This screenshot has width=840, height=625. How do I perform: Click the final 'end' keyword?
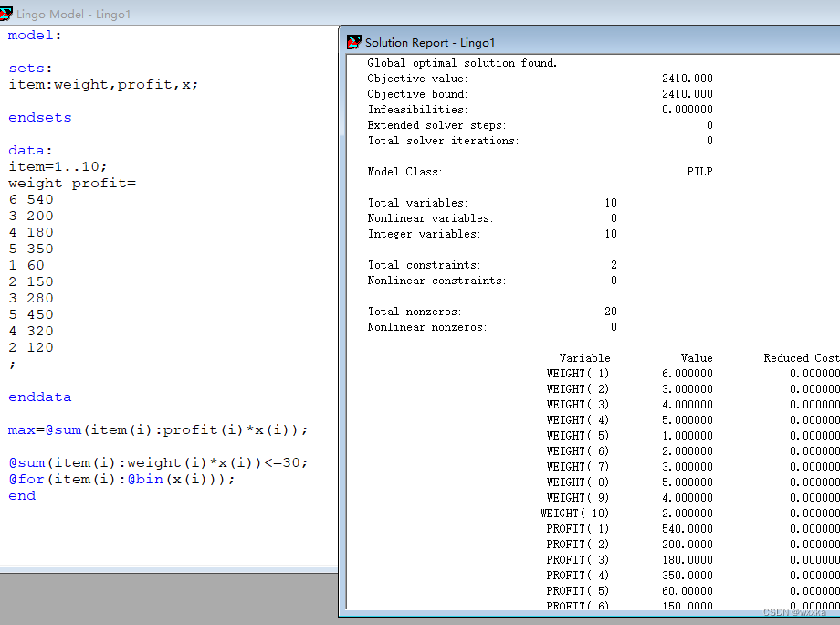click(x=22, y=496)
